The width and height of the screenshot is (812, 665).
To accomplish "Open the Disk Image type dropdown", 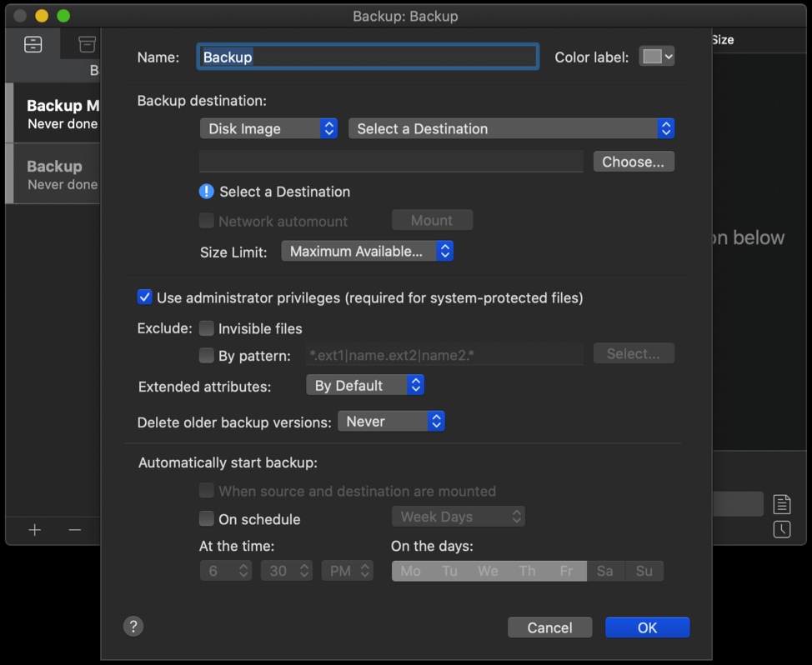I will pos(268,128).
